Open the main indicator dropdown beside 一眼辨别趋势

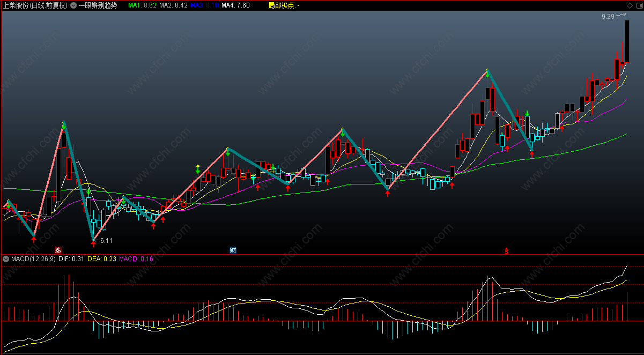[73, 5]
